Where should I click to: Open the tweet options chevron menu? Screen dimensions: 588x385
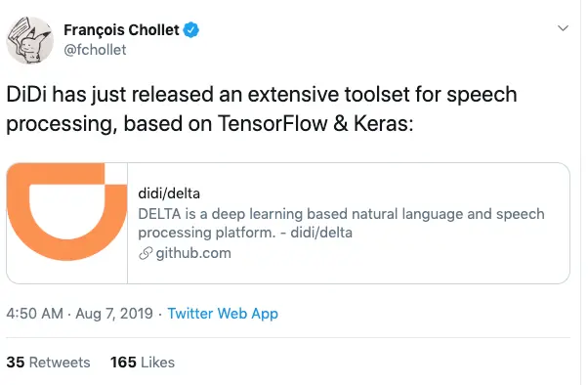pos(563,28)
